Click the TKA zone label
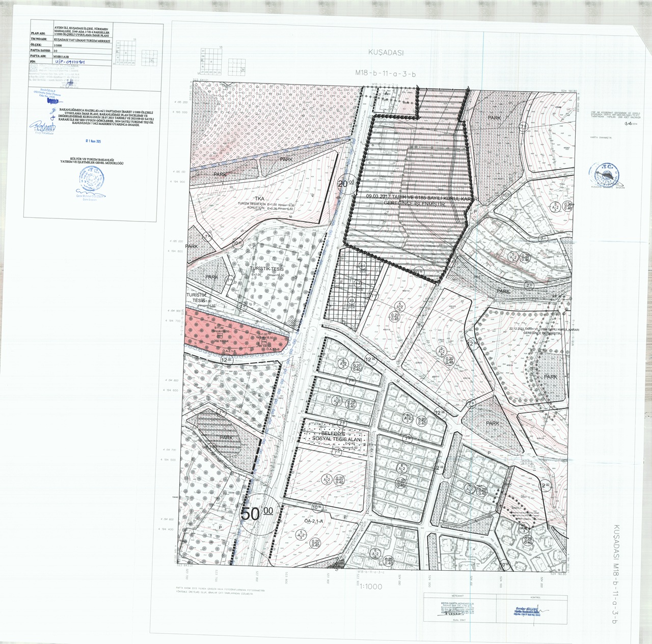Screen dimensions: 652x644 click(260, 198)
